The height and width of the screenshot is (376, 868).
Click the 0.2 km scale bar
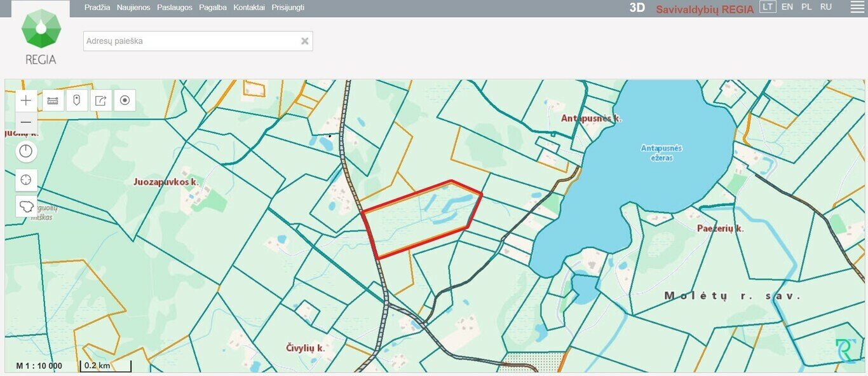(105, 366)
